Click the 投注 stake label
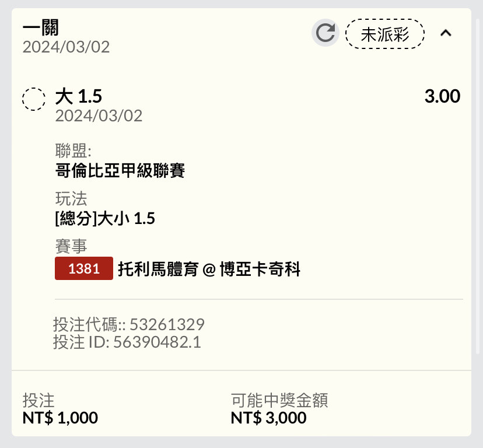483x448 pixels. 38,401
